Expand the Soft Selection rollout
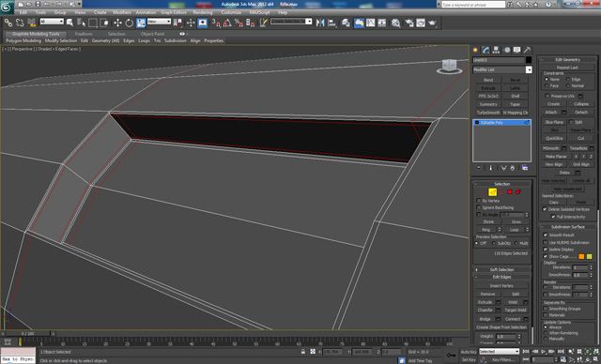The height and width of the screenshot is (364, 601). (x=501, y=269)
